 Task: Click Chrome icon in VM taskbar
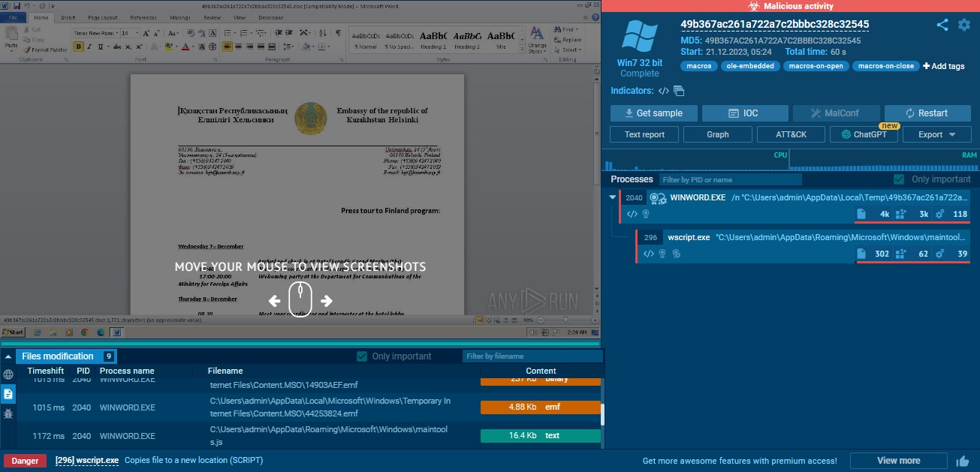point(84,332)
